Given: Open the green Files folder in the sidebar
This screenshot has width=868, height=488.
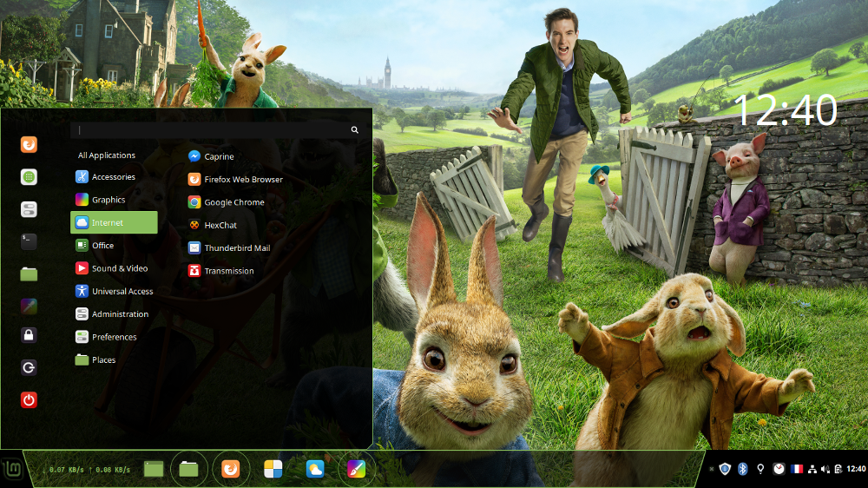Looking at the screenshot, I should point(29,274).
